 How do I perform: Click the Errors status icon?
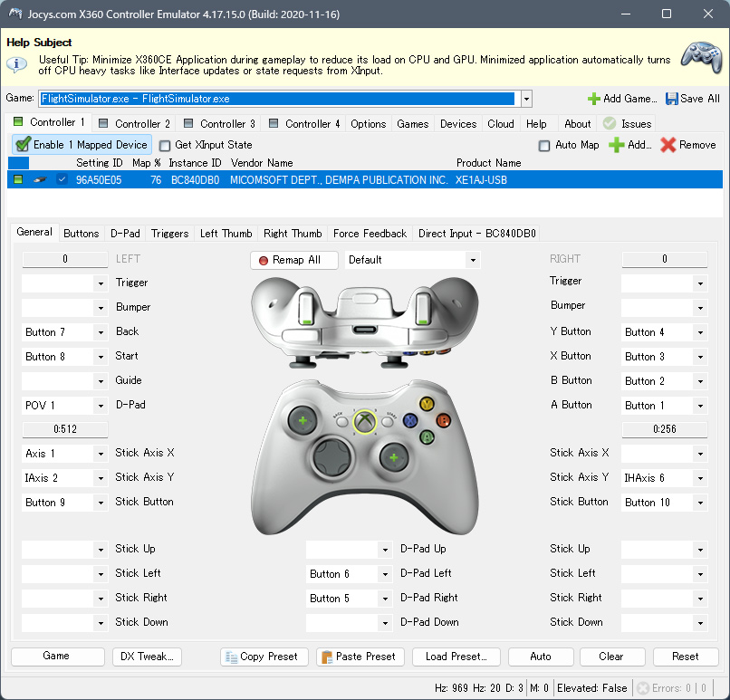(643, 688)
